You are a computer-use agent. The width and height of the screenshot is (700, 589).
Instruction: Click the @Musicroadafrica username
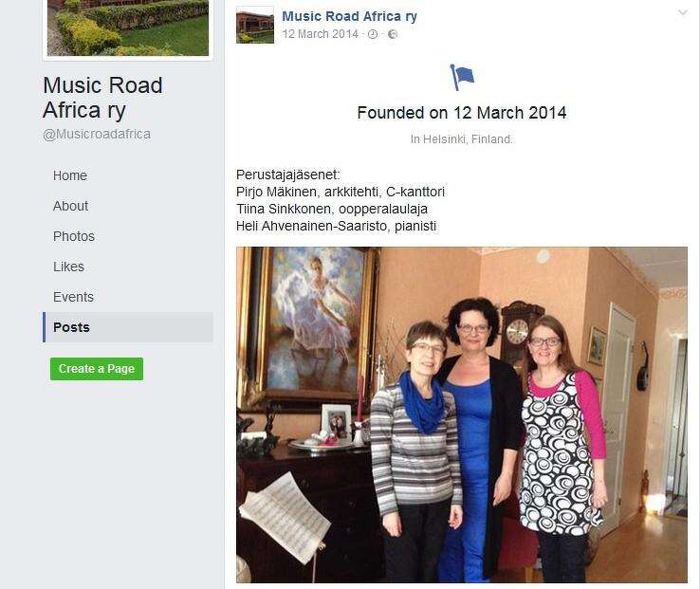tap(97, 134)
